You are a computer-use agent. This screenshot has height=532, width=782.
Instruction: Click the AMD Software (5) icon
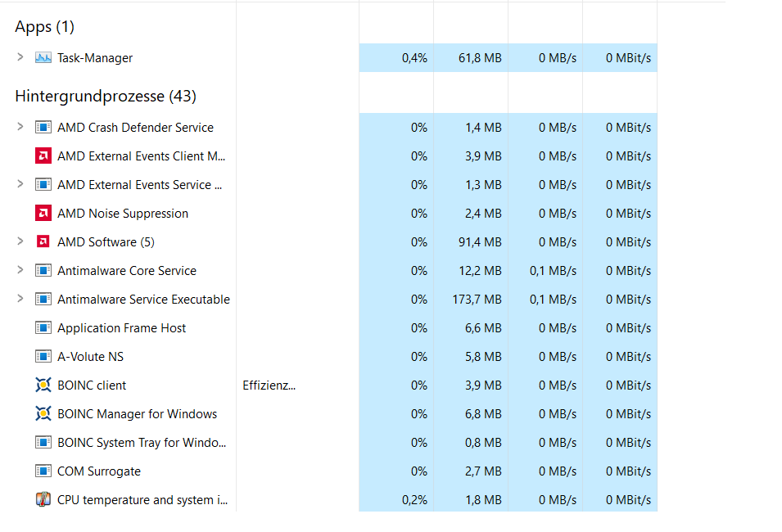coord(43,241)
